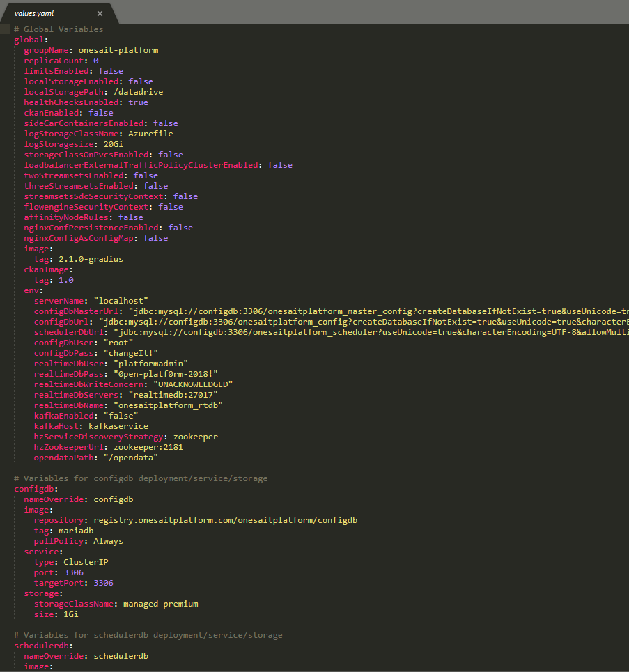Click the "changeIt!" password value
The width and height of the screenshot is (629, 672).
click(131, 353)
